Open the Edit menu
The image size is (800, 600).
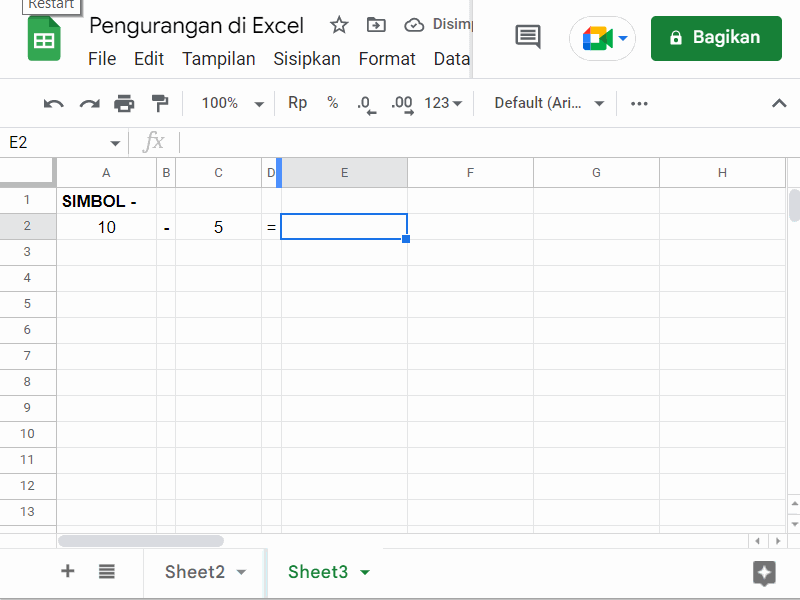pyautogui.click(x=149, y=59)
